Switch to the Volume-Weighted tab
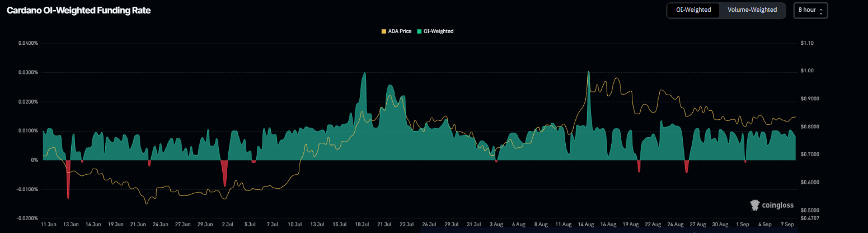This screenshot has height=233, width=868. tap(752, 10)
